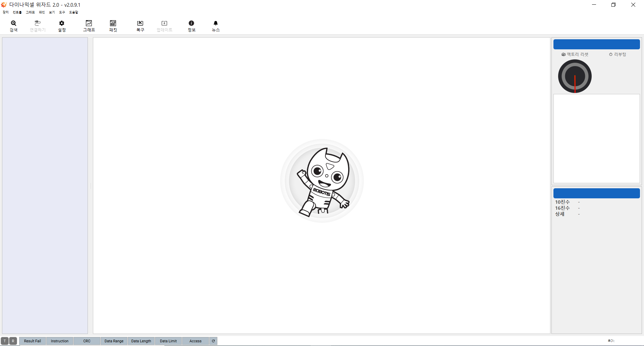Click 리부팅 (Reboot) button

[618, 54]
